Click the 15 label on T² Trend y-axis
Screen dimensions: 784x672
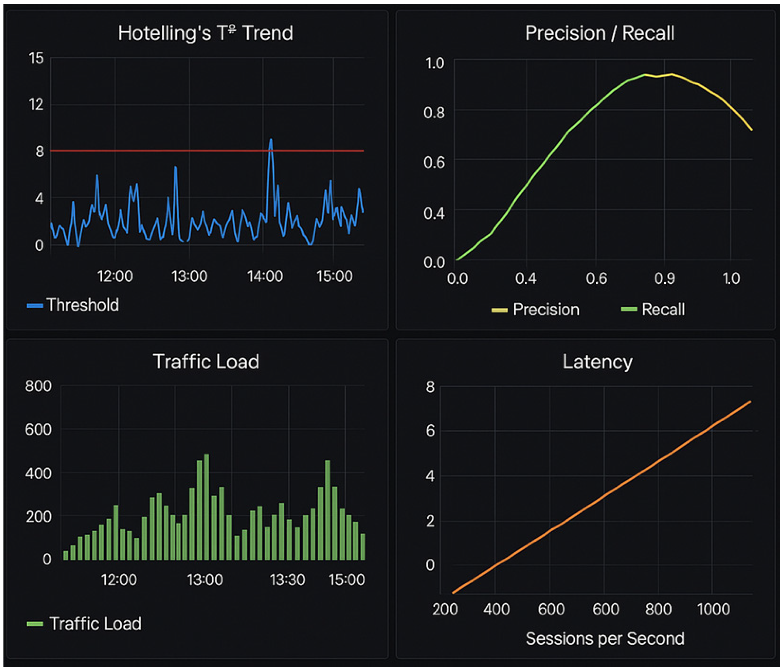pos(36,58)
